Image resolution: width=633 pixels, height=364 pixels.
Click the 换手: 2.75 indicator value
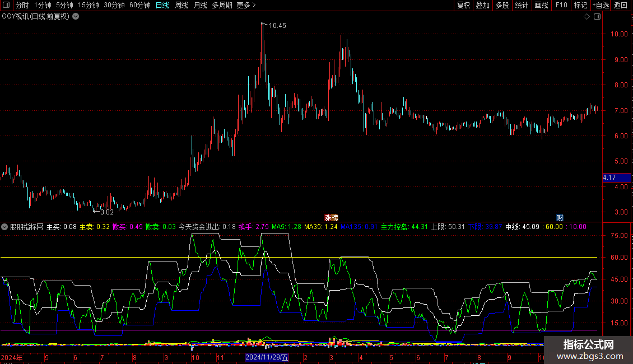pos(254,227)
